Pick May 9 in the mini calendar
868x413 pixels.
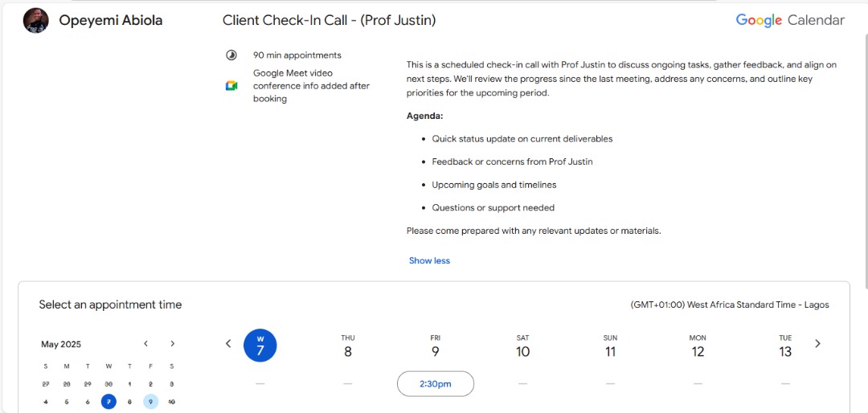[150, 402]
